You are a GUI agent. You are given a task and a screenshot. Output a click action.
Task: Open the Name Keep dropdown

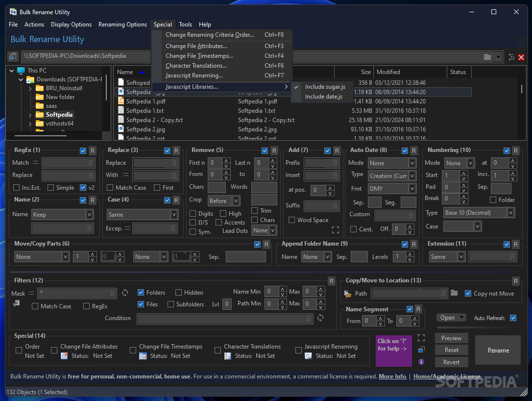tap(89, 215)
